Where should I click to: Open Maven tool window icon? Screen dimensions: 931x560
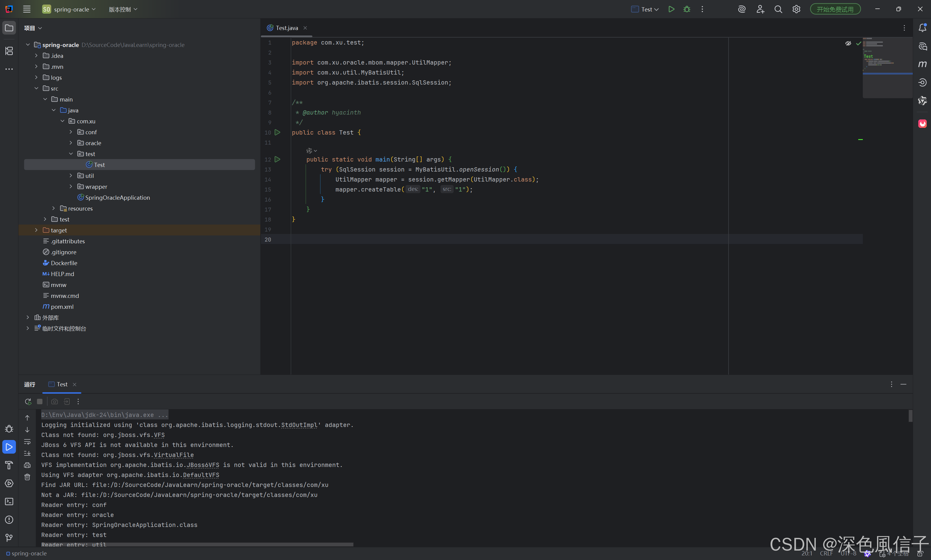(x=922, y=64)
